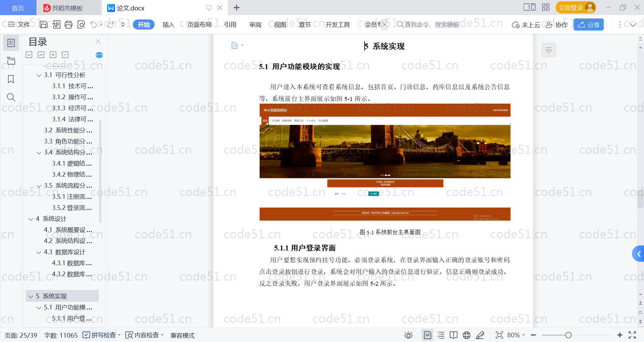Open the quick access toolbar customization arrow
Image resolution: width=644 pixels, height=342 pixels.
(x=123, y=24)
